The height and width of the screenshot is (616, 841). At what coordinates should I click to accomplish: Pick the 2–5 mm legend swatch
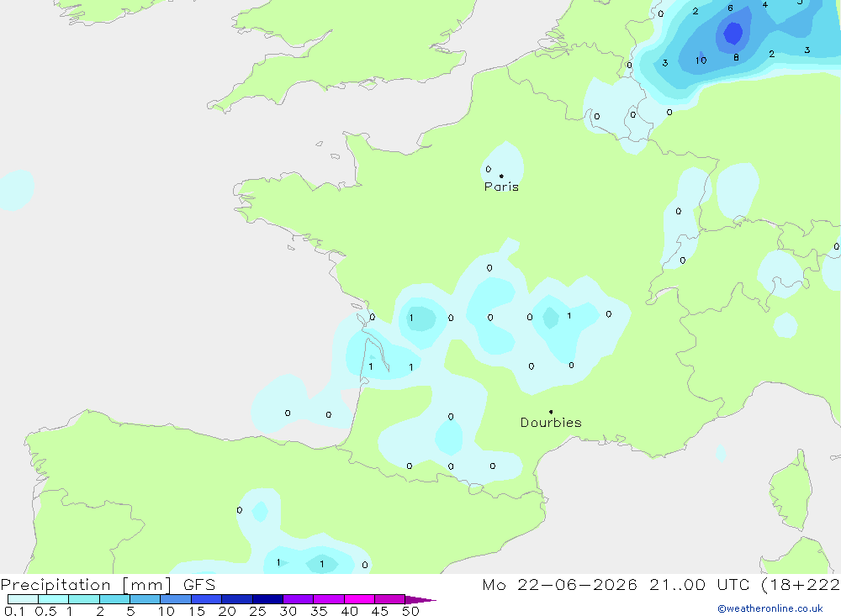coord(114,599)
